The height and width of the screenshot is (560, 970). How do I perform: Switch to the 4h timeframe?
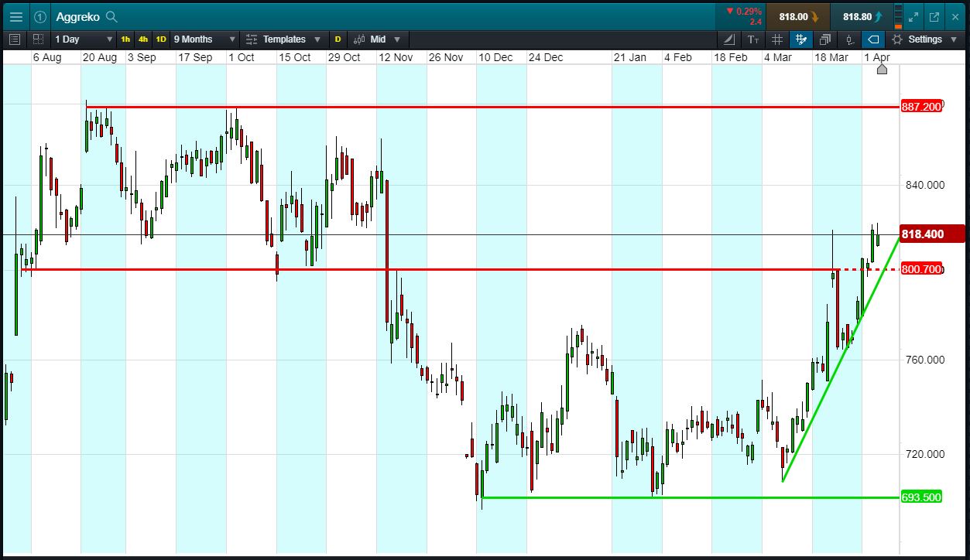(143, 39)
